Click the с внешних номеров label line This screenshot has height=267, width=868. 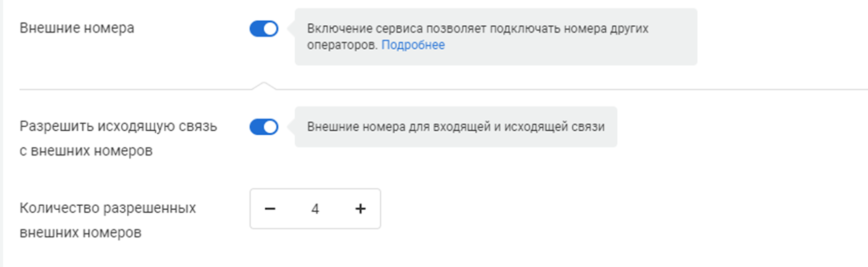pyautogui.click(x=86, y=151)
